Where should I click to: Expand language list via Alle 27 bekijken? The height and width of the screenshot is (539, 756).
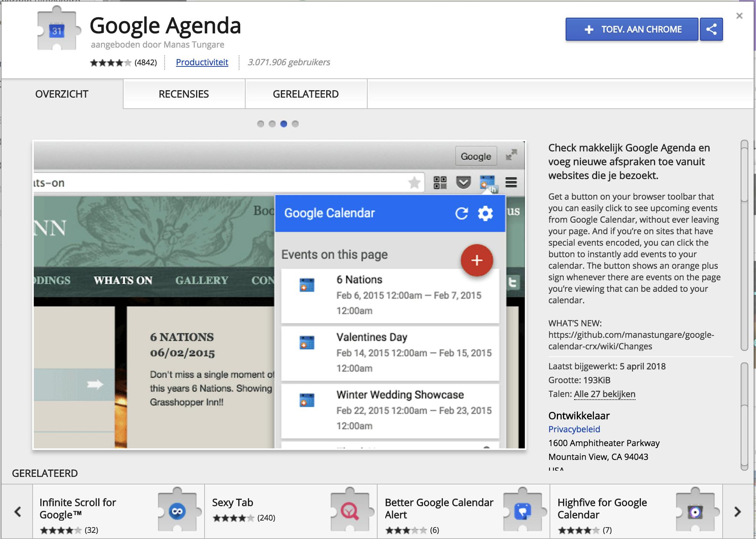pyautogui.click(x=604, y=394)
